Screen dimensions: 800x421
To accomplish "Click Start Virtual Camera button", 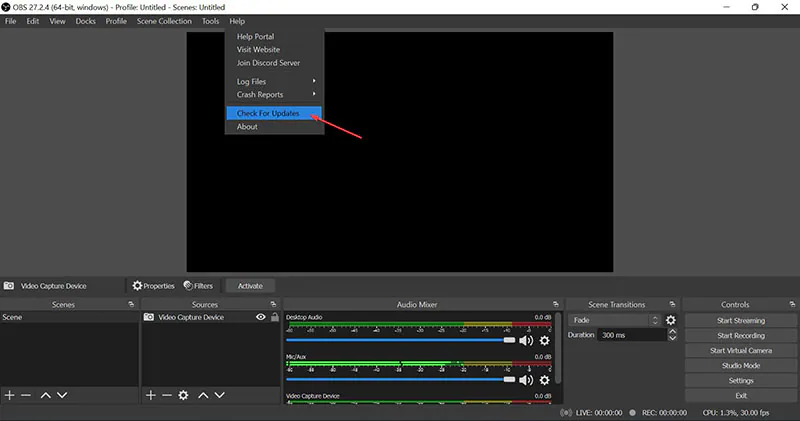I will 741,351.
